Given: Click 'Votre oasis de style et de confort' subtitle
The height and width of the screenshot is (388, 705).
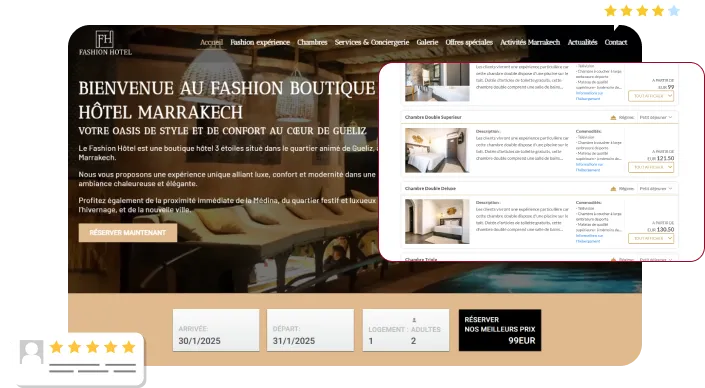Looking at the screenshot, I should [222, 131].
